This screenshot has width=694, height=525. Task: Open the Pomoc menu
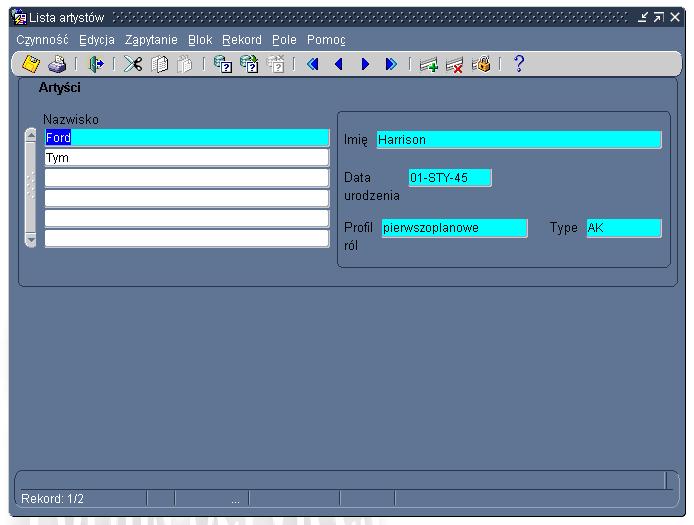click(326, 40)
